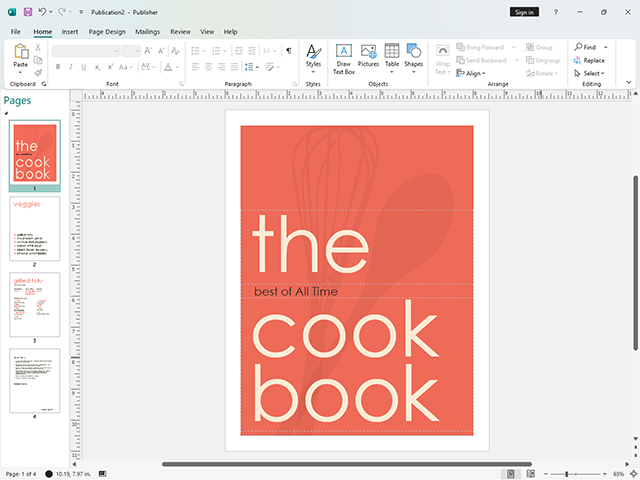Toggle Underline formatting
640x480 pixels.
(84, 67)
